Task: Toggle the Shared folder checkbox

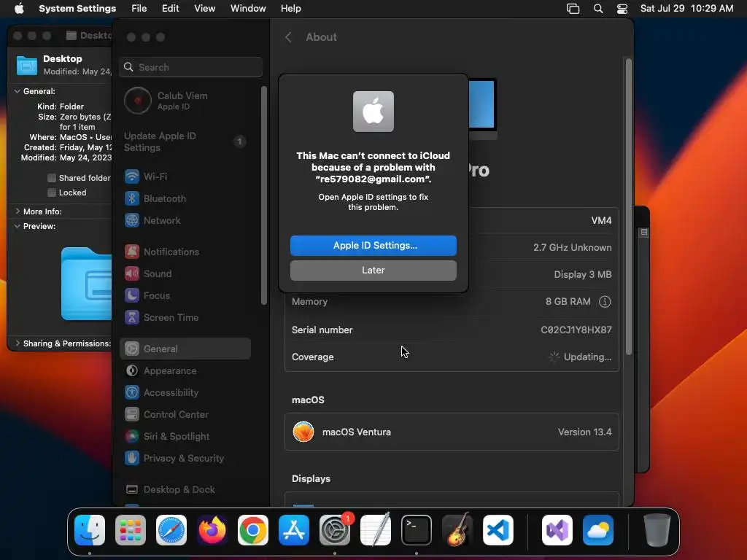Action: click(52, 178)
